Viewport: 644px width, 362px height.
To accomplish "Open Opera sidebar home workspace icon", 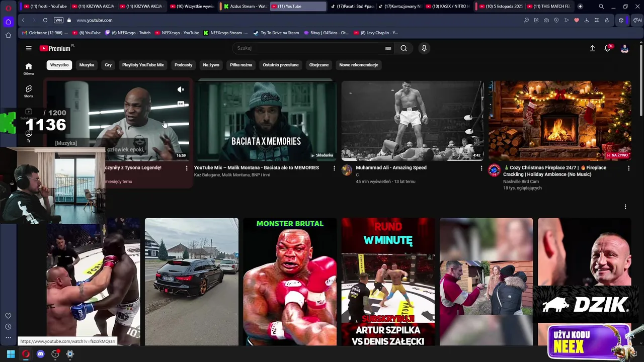I will (x=8, y=22).
